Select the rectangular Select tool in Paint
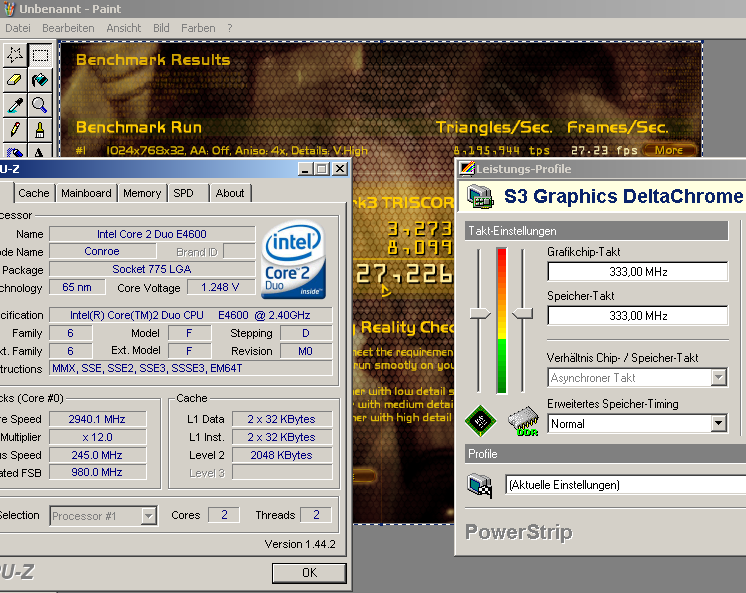Image resolution: width=746 pixels, height=593 pixels. pyautogui.click(x=40, y=55)
